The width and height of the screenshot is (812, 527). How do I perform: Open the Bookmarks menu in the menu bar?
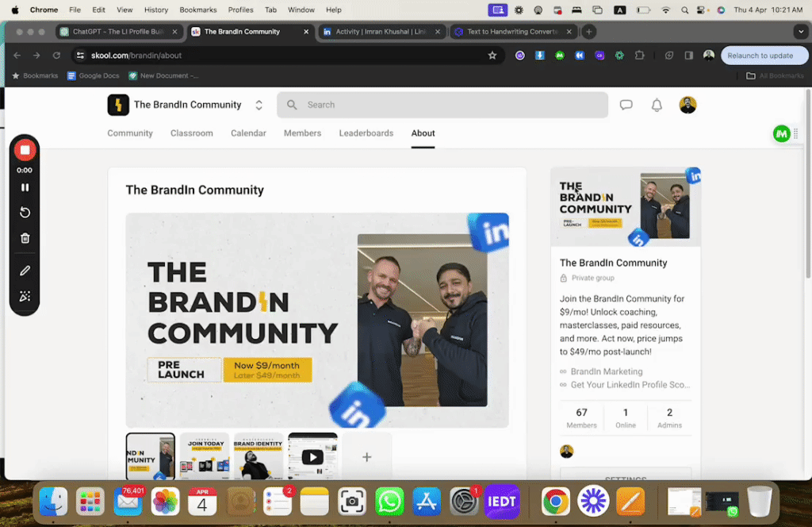pos(197,10)
